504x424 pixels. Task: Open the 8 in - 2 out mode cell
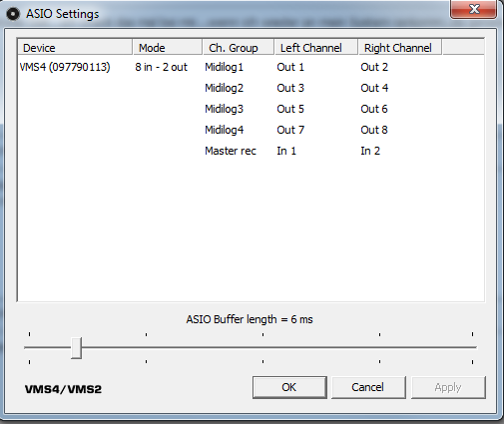(x=162, y=67)
